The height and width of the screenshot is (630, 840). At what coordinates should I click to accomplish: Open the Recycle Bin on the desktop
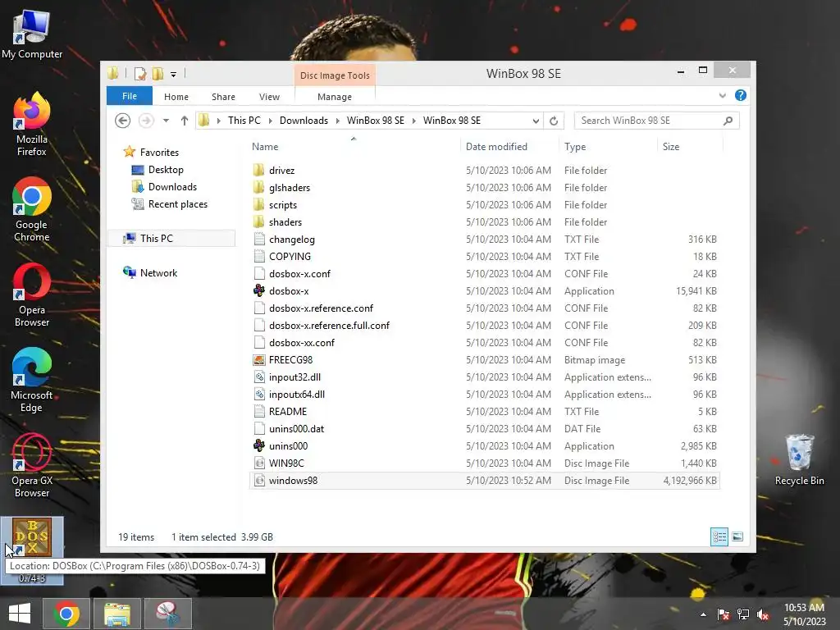coord(799,459)
